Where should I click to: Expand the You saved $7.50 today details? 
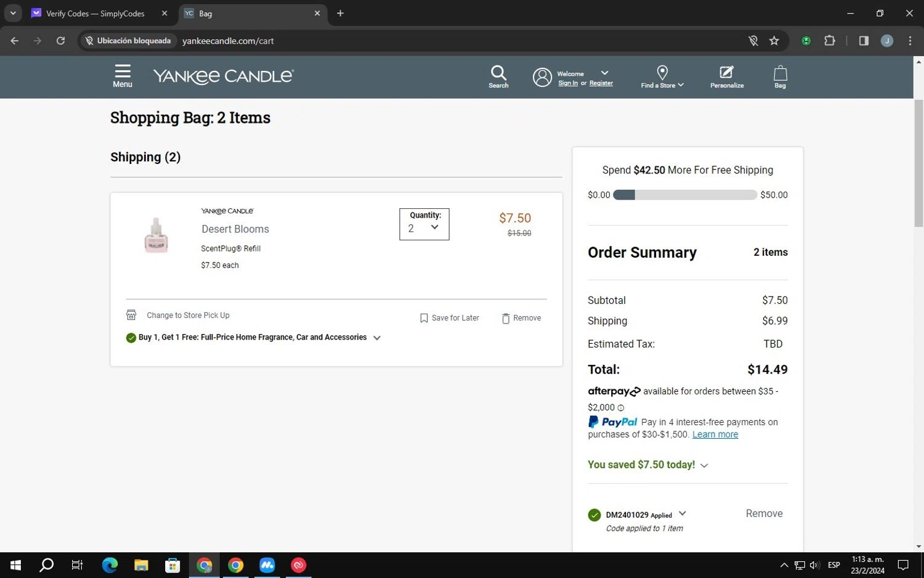pyautogui.click(x=704, y=465)
